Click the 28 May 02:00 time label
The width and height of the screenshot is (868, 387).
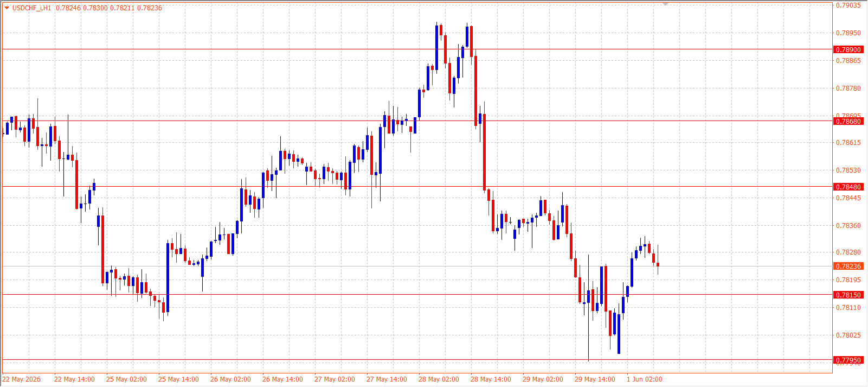coord(439,379)
